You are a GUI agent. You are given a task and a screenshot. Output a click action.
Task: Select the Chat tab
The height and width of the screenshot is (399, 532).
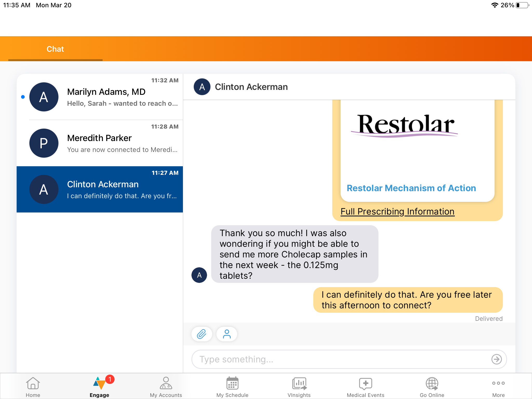[x=55, y=49]
